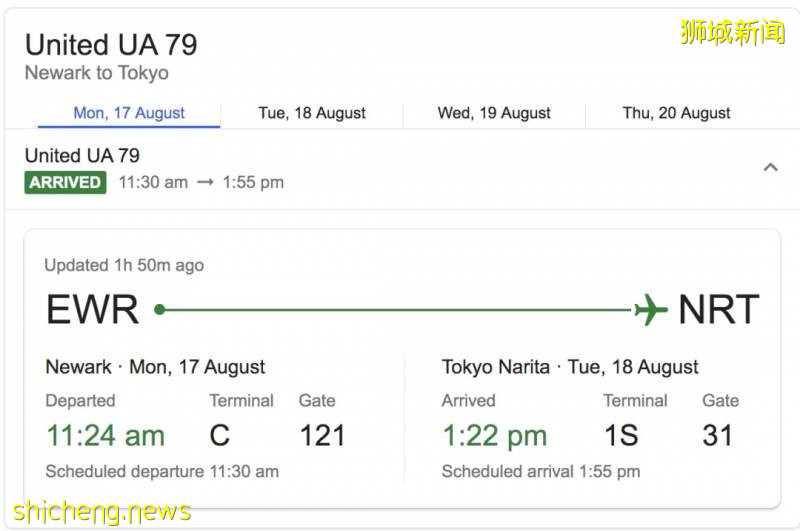Click the Updated 1h 50m ago text
Viewport: 800px width, 531px height.
pyautogui.click(x=124, y=265)
